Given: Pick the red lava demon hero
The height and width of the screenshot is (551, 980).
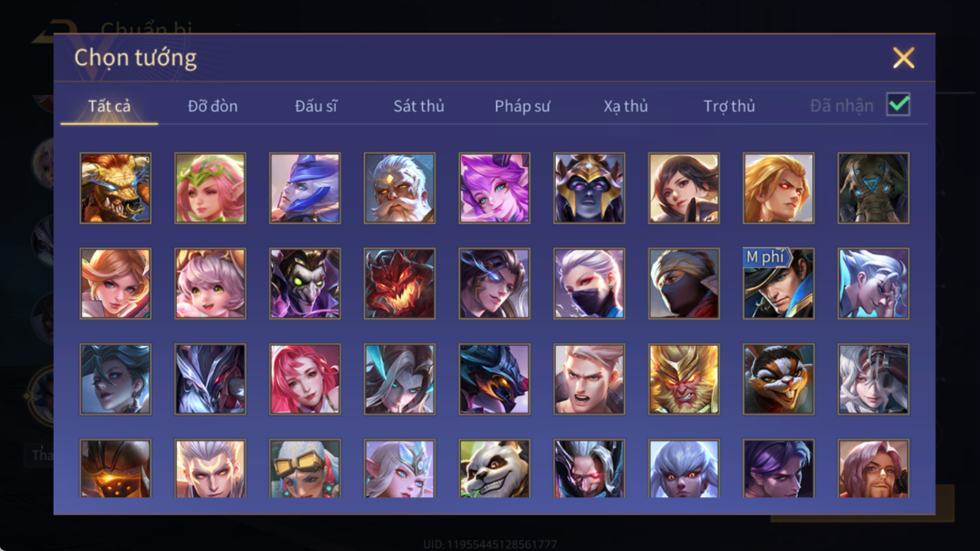Looking at the screenshot, I should coord(399,284).
